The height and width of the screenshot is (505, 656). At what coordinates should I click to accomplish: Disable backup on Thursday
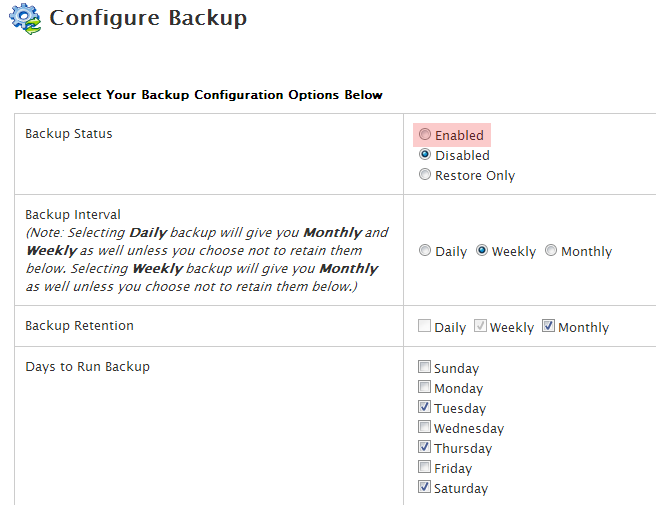click(x=424, y=447)
